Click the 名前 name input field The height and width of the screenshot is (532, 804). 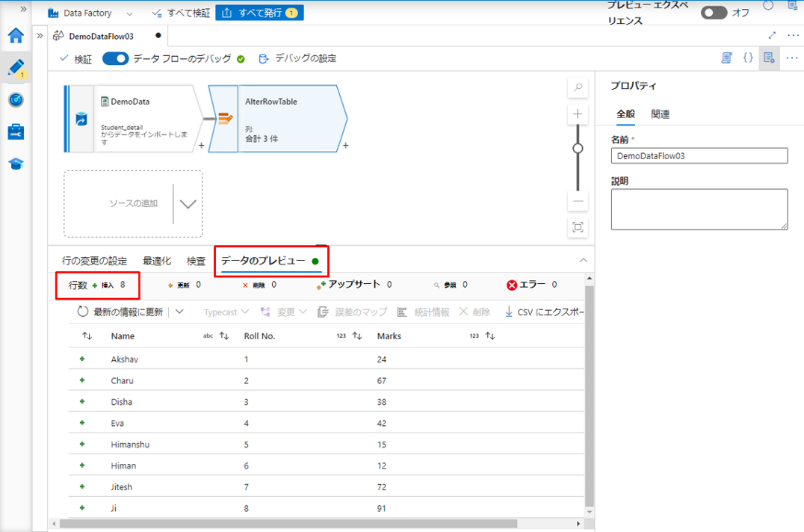point(699,156)
